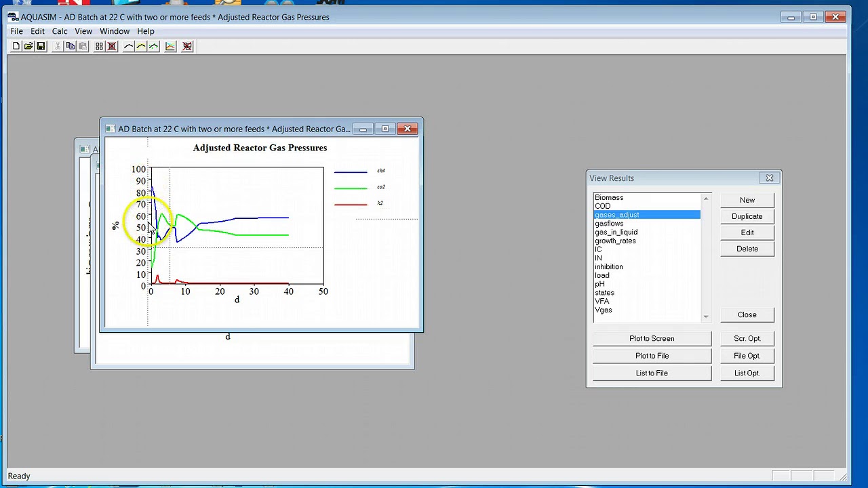Select COD in the results list
868x488 pixels.
647,206
